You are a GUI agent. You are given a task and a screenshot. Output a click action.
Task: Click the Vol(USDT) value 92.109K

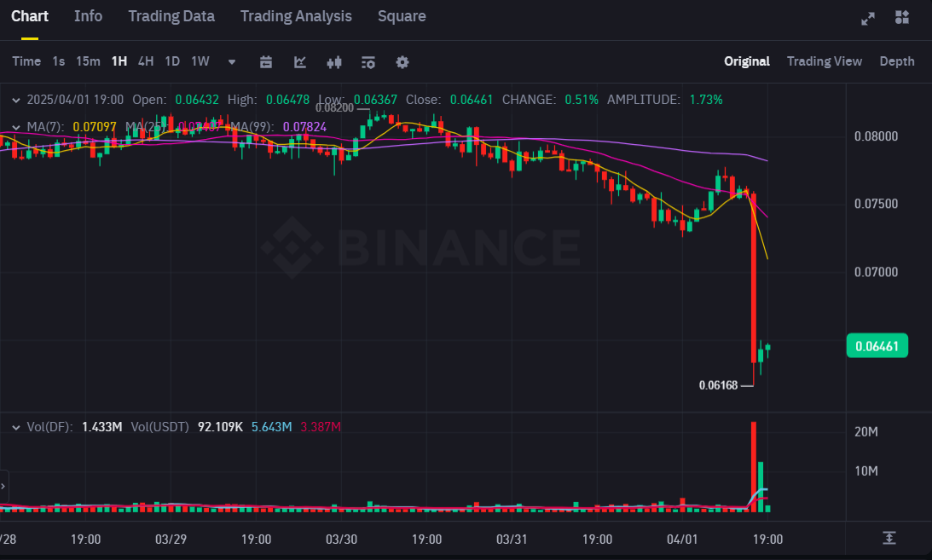[x=220, y=427]
